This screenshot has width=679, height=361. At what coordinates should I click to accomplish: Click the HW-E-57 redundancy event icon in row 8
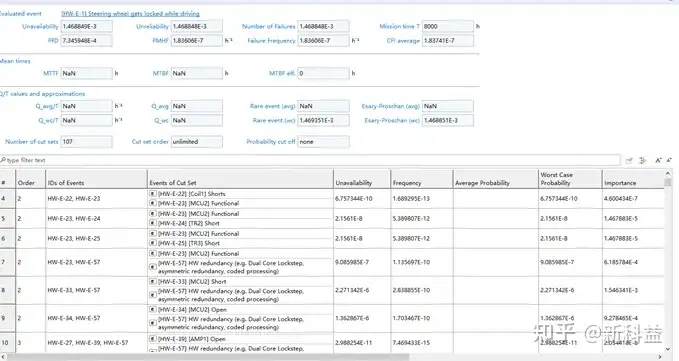click(x=152, y=295)
